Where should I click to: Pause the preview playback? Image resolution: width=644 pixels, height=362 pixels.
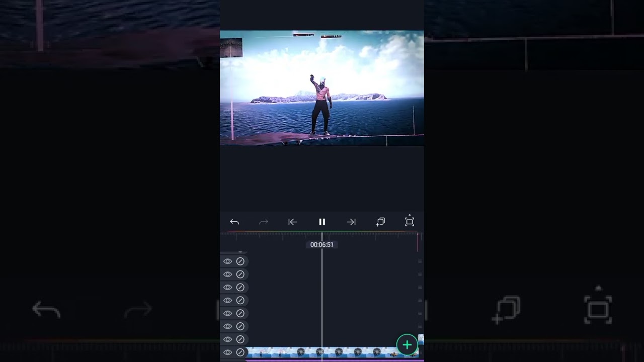pos(322,222)
